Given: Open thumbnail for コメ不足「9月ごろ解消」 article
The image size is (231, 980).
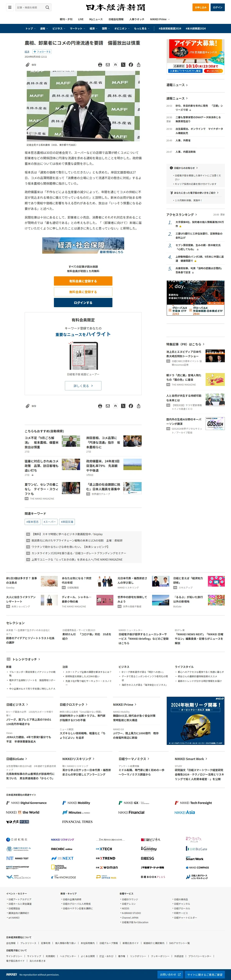Looking at the screenshot, I should (x=71, y=441).
